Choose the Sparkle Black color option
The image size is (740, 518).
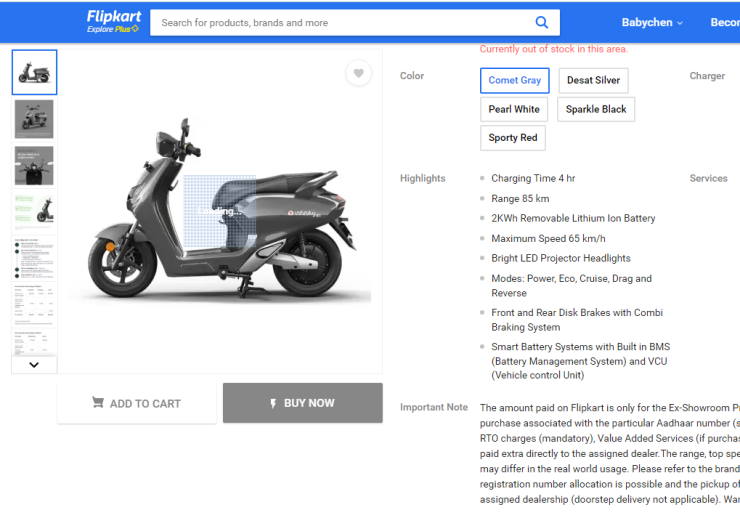point(596,109)
